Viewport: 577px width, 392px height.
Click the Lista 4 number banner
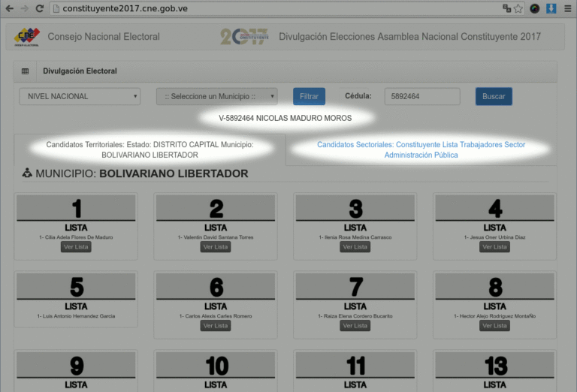tap(494, 208)
